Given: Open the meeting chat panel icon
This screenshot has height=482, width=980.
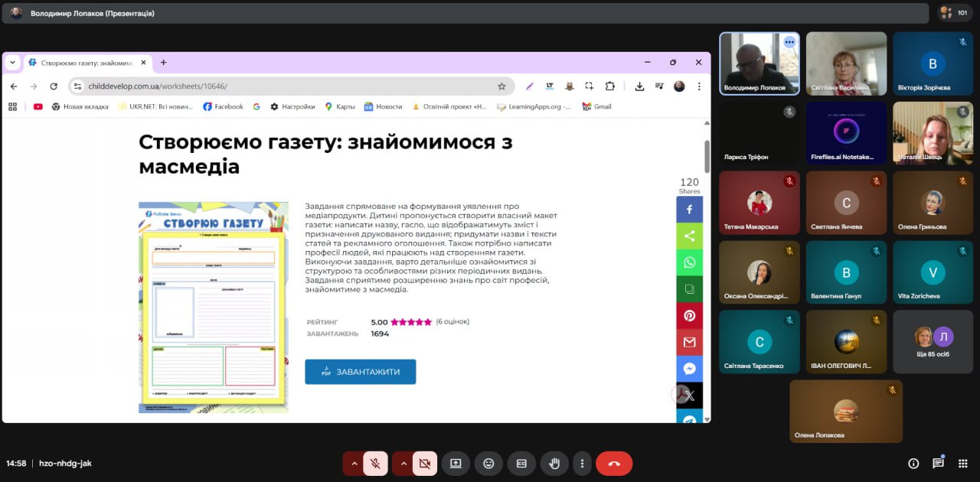Looking at the screenshot, I should tap(938, 464).
